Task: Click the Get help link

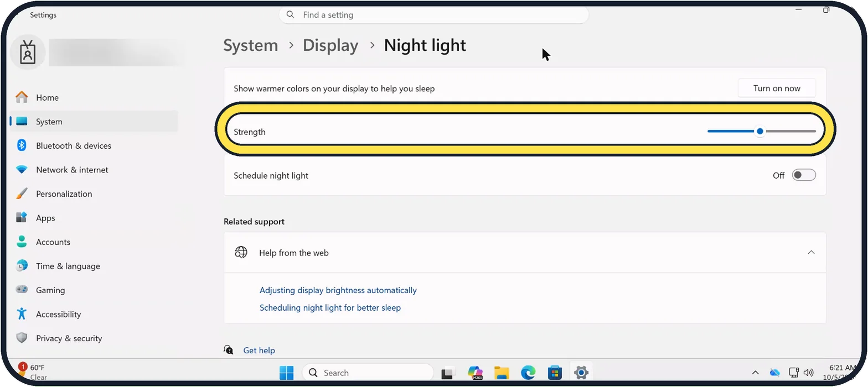Action: pyautogui.click(x=259, y=350)
